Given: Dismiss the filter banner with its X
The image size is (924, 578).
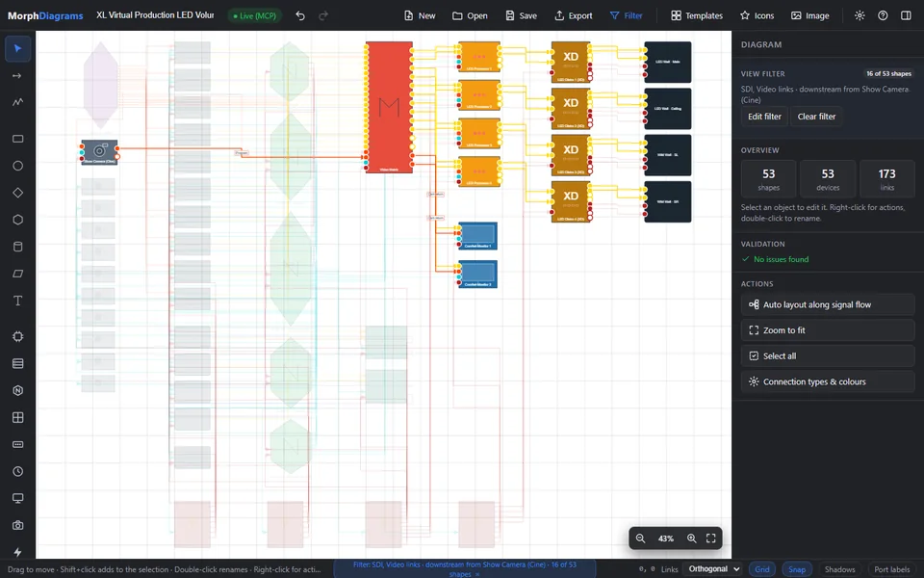Looking at the screenshot, I should tap(478, 574).
